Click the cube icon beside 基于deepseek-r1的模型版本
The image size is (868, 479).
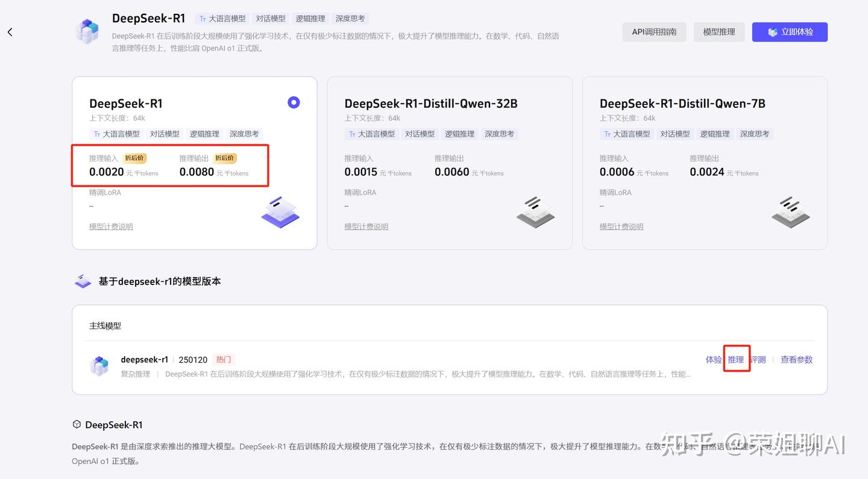coord(83,280)
